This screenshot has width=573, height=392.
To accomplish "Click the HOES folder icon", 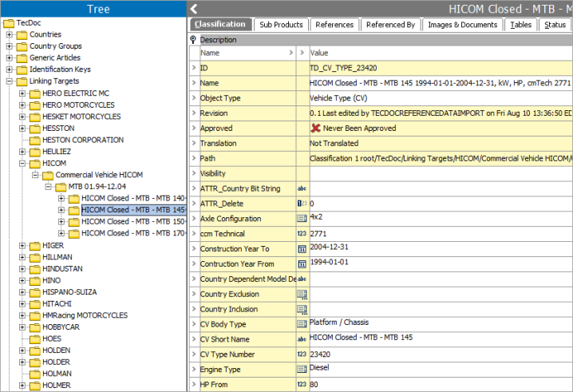I will pos(35,339).
